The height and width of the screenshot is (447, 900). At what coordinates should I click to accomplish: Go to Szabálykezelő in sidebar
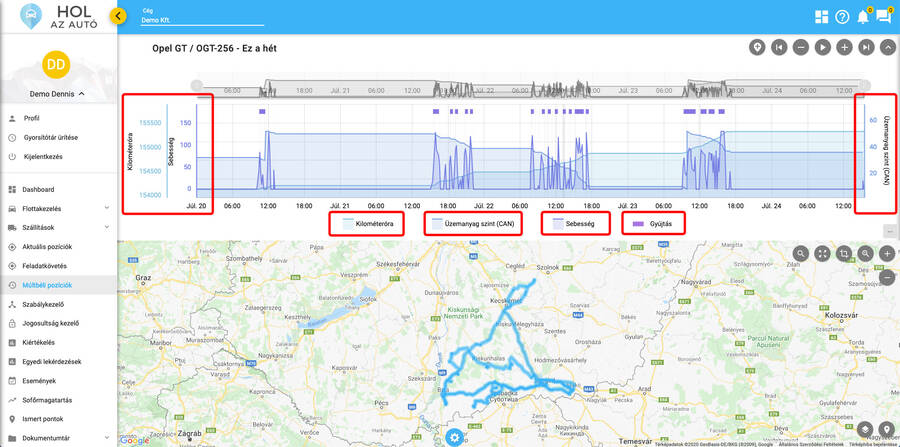(49, 305)
